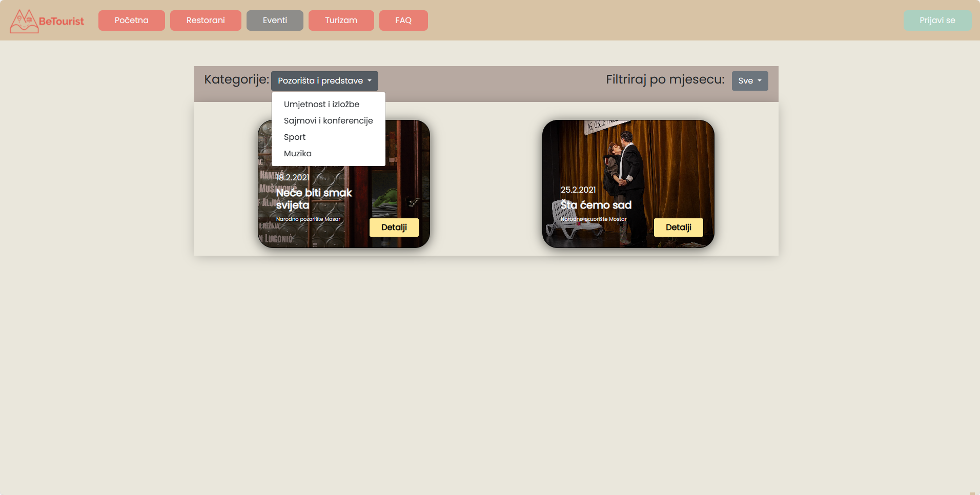
Task: Pick the Sport category option
Action: click(295, 137)
